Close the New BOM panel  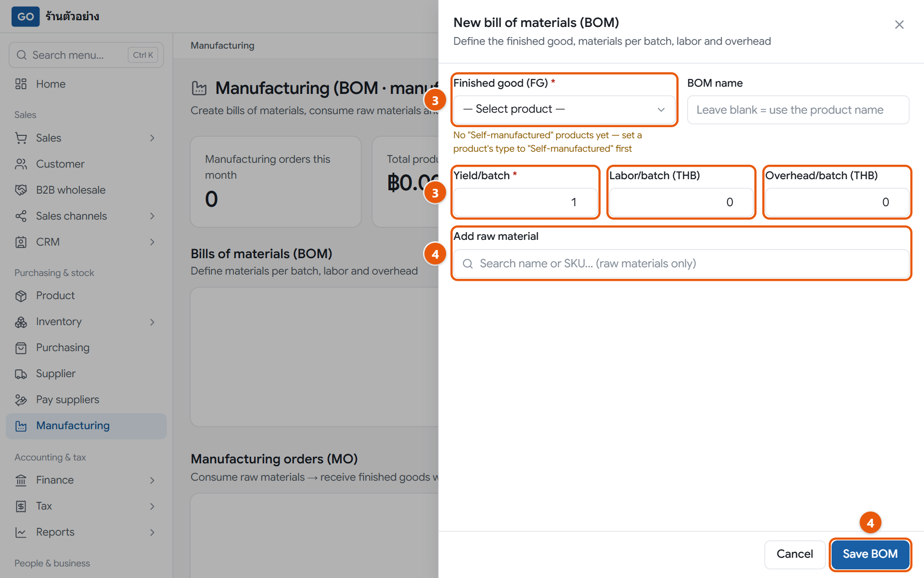point(899,25)
